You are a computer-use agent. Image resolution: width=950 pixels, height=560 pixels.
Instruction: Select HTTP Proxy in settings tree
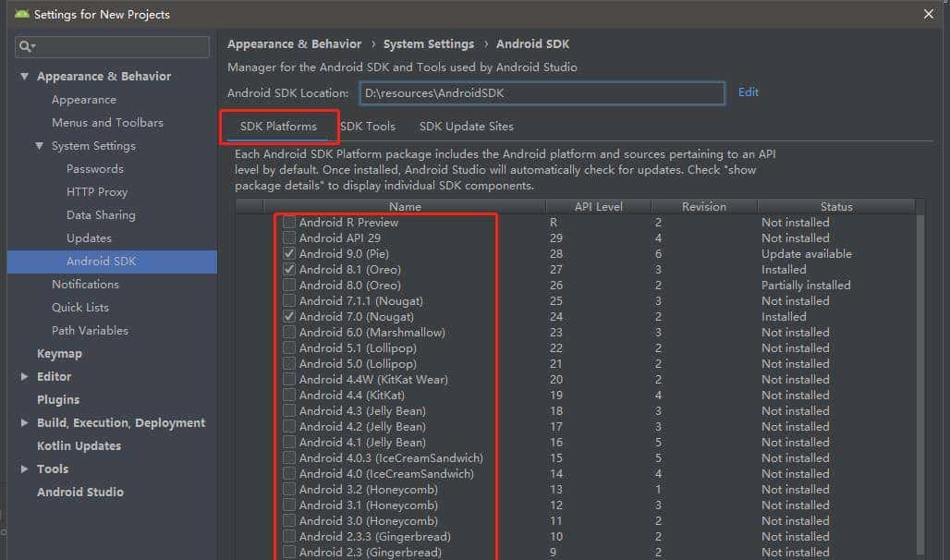[97, 192]
